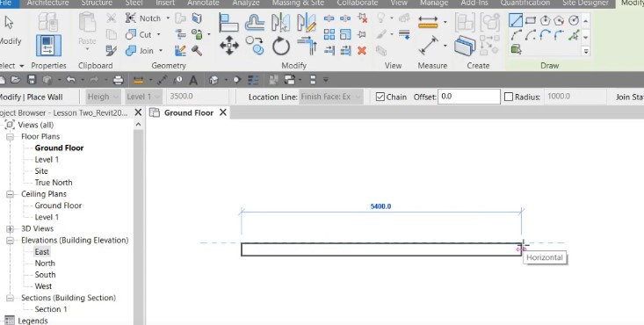Click Save in quick access toolbar
Viewport: 644px width, 325px height.
[32, 80]
